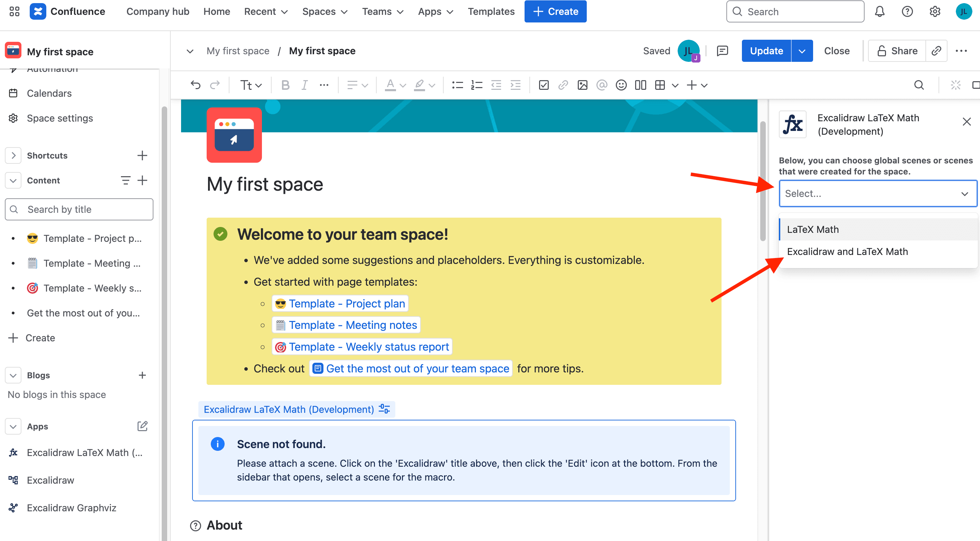Outdent the current item

(496, 85)
